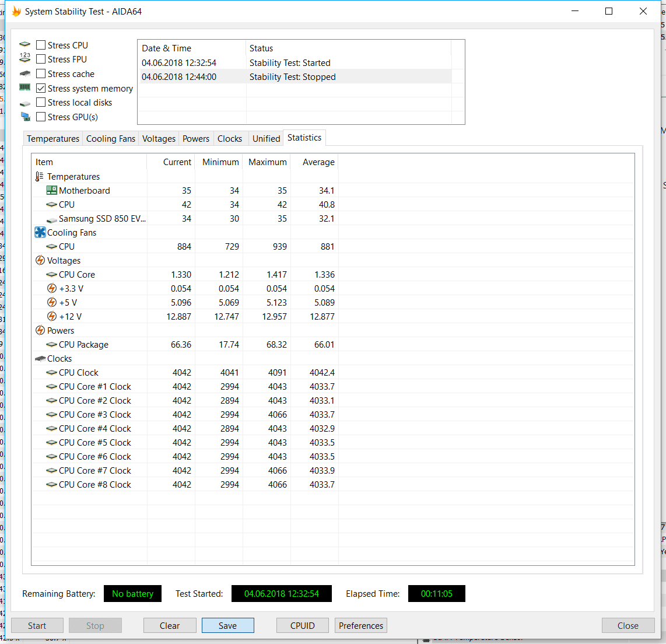666x644 pixels.
Task: Click the Start button
Action: click(x=37, y=625)
